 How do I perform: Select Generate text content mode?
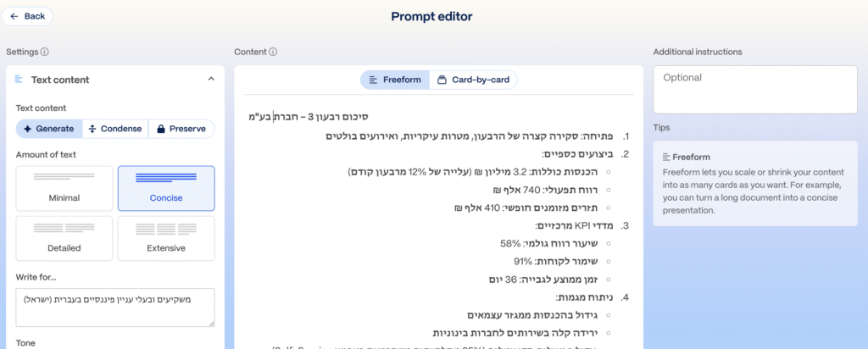click(x=48, y=129)
